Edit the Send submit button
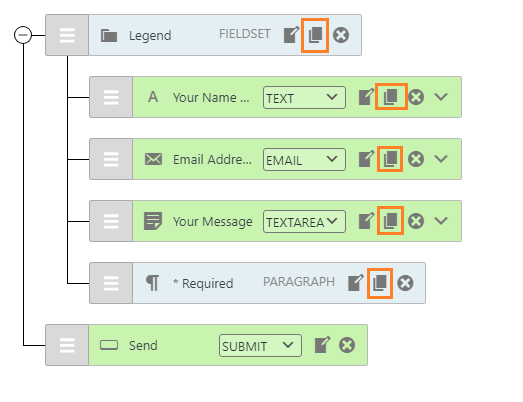The height and width of the screenshot is (402, 523). tap(323, 345)
